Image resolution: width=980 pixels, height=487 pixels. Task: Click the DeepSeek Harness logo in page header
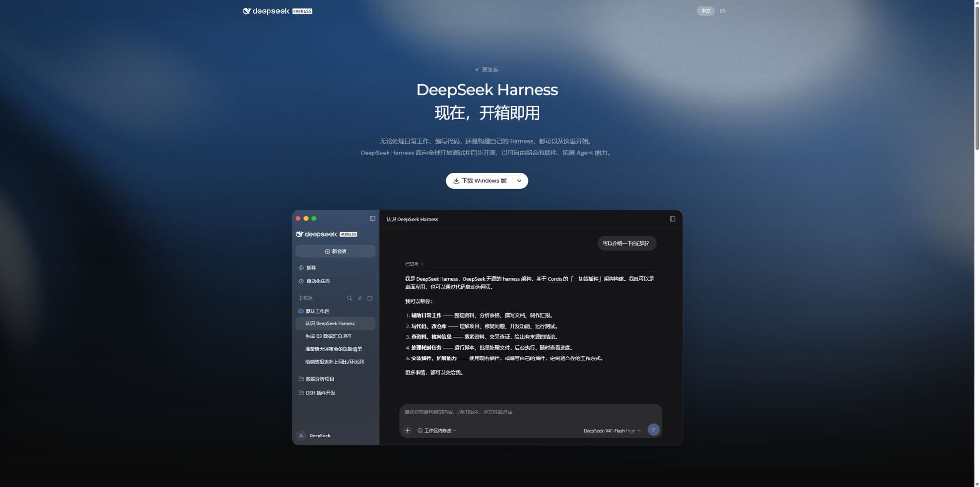[277, 11]
